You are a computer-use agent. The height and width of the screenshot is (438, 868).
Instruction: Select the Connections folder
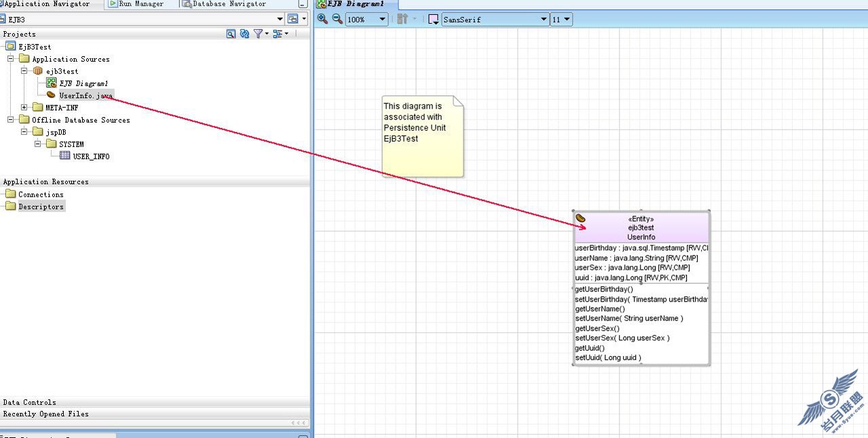tap(41, 195)
